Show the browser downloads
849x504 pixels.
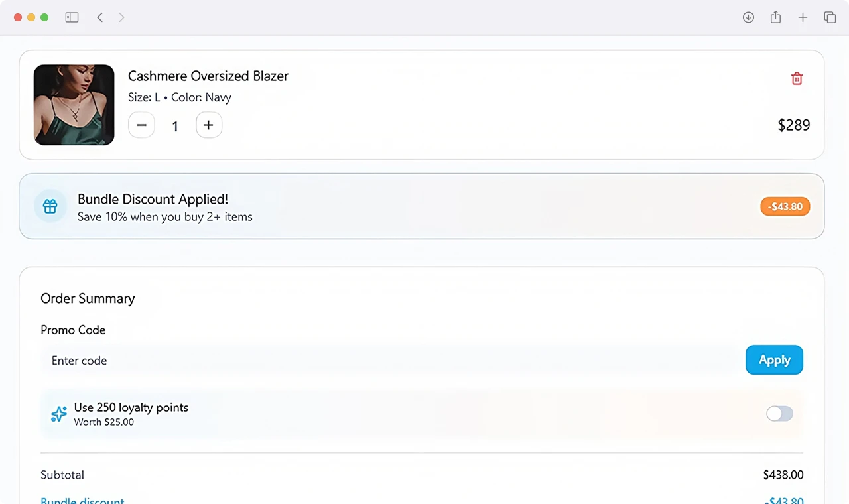748,17
